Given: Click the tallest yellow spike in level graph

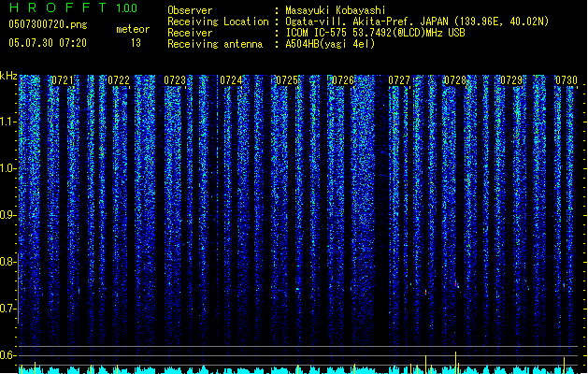Looking at the screenshot, I should [x=455, y=363].
